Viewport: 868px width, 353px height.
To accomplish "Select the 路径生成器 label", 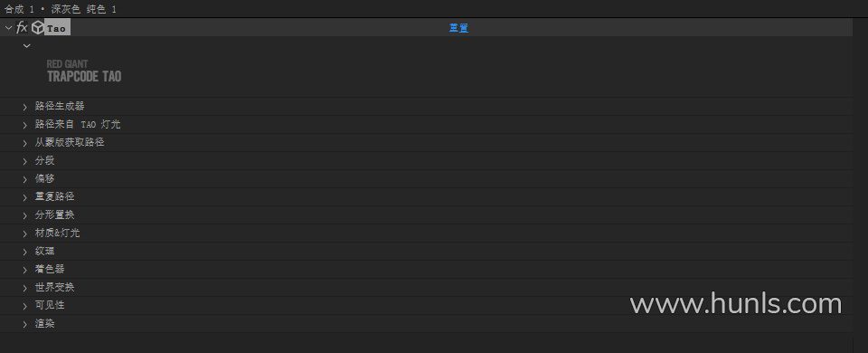I will [x=60, y=106].
